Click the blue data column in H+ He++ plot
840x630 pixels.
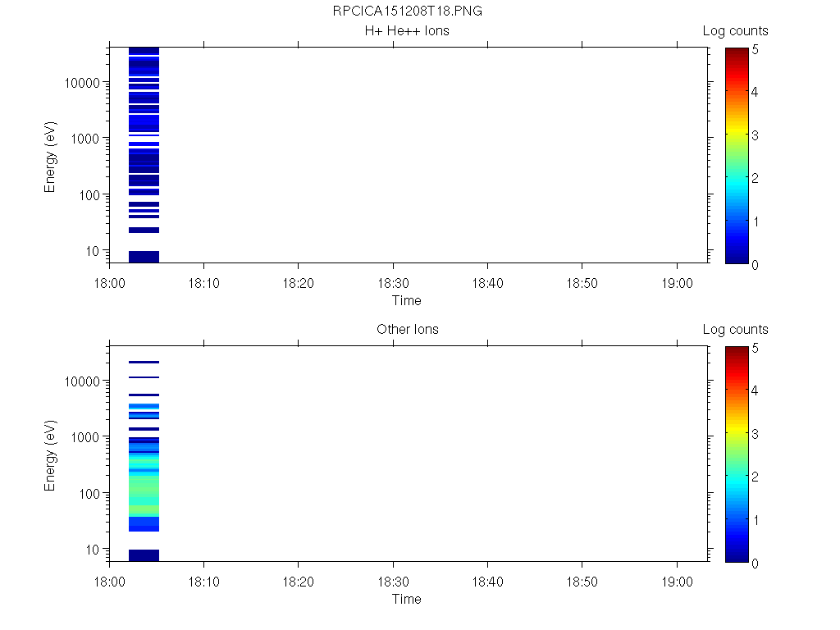(x=144, y=155)
